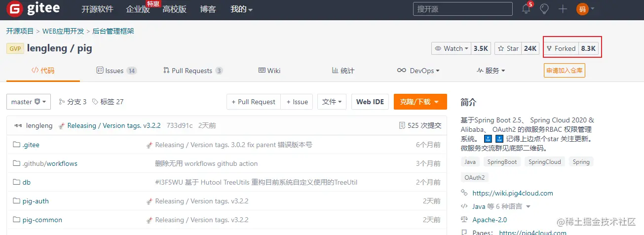Click the link icon next to wiki.pig4cloud.com
This screenshot has height=235, width=644.
464,193
